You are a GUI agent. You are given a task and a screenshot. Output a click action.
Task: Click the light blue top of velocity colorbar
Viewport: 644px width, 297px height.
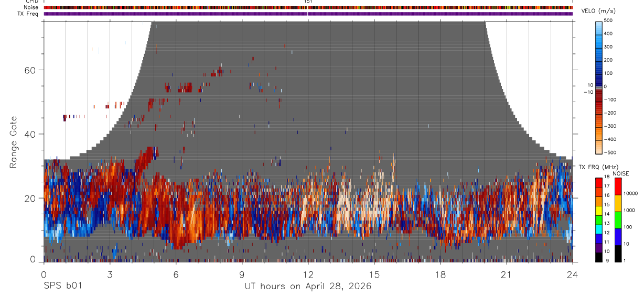click(599, 27)
